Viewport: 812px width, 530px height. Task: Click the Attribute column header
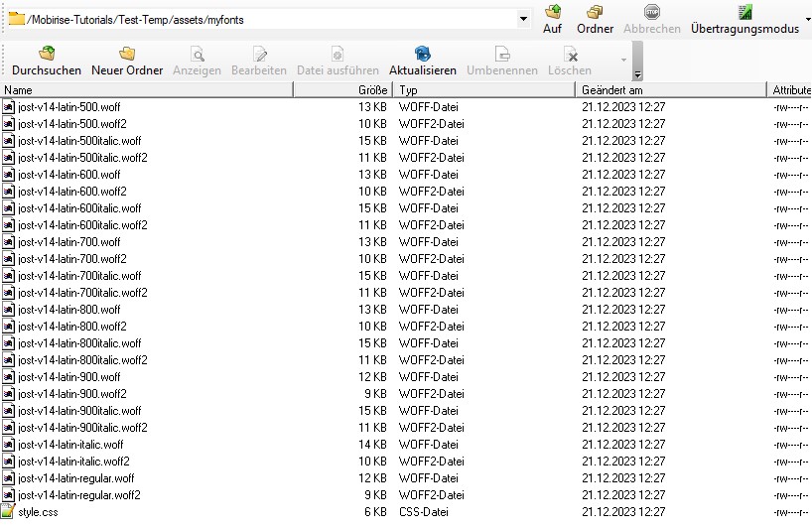791,90
